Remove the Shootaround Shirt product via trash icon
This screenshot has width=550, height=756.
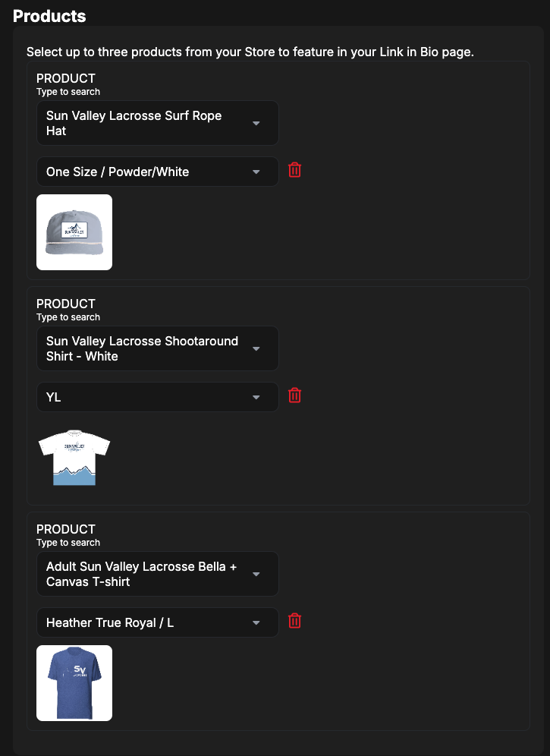click(x=294, y=396)
